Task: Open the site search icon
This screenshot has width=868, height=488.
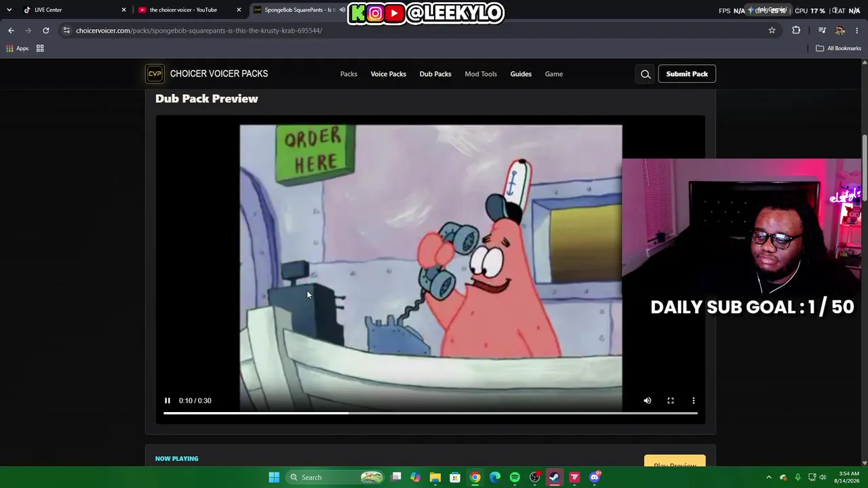Action: tap(646, 74)
